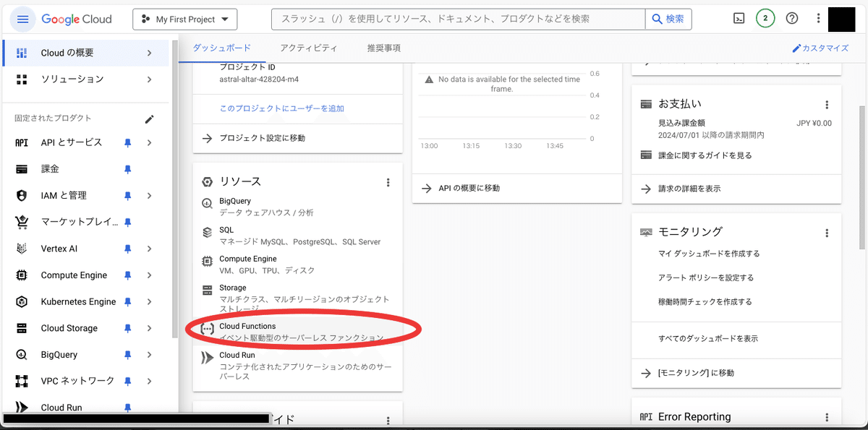868x430 pixels.
Task: Toggle pin for Kubernetes Engine
Action: click(128, 301)
